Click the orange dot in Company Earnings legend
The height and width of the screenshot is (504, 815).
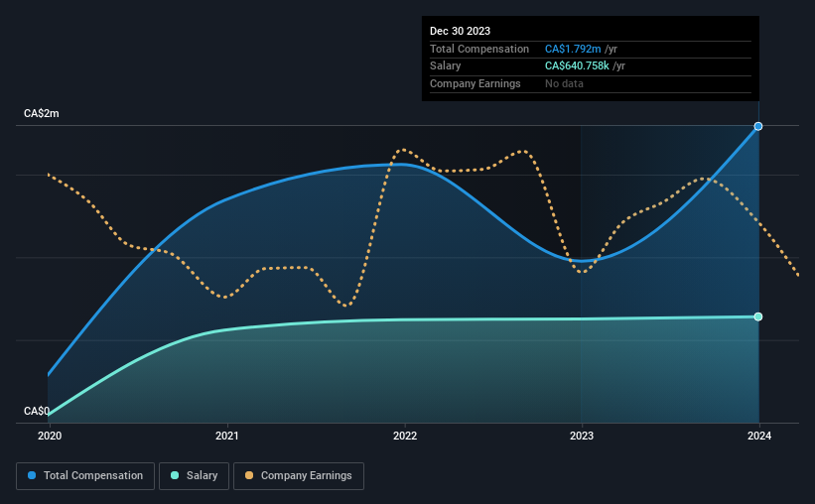[x=249, y=475]
